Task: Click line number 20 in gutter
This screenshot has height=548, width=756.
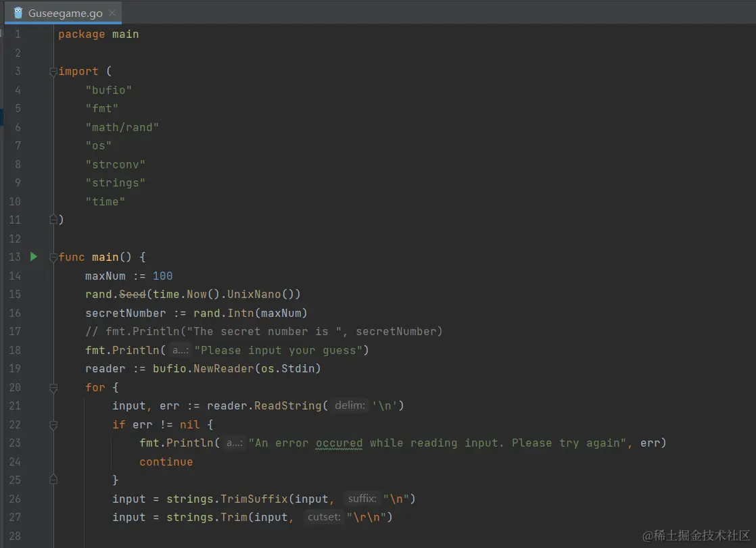Action: point(15,387)
